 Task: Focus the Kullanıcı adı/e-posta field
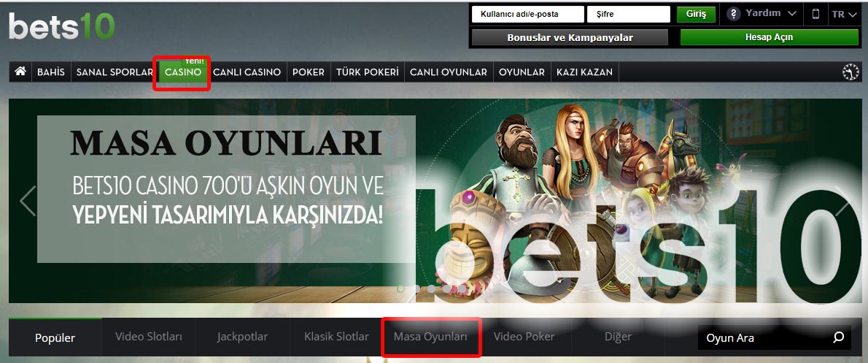(x=527, y=15)
